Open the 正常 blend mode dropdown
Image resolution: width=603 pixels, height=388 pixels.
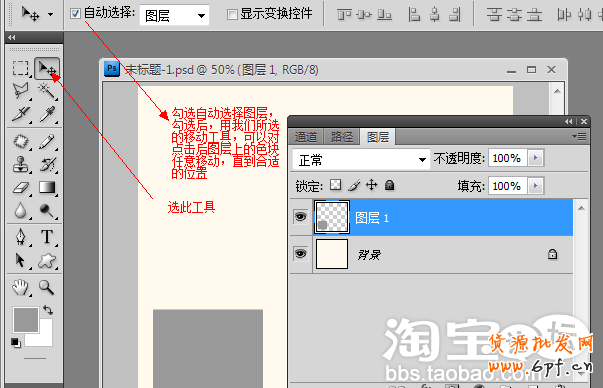point(361,160)
